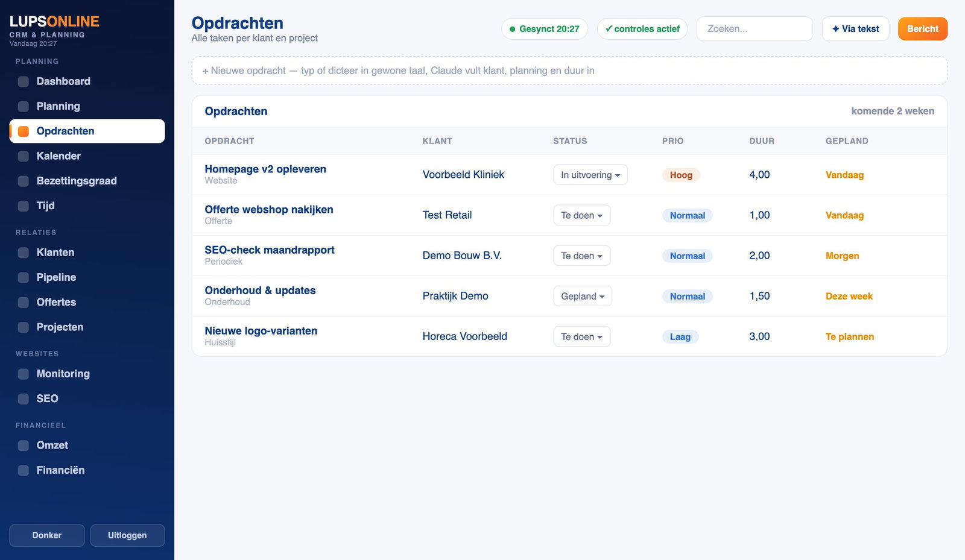
Task: Click the Gesynct 20:27 status pill
Action: click(545, 29)
